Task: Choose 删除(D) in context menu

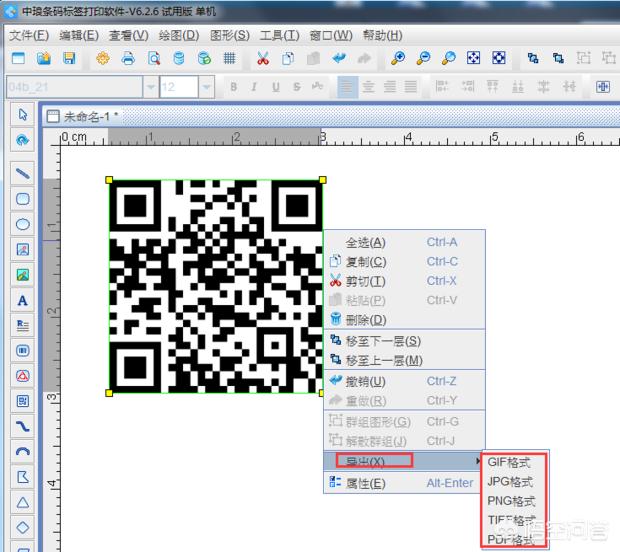Action: click(x=405, y=319)
